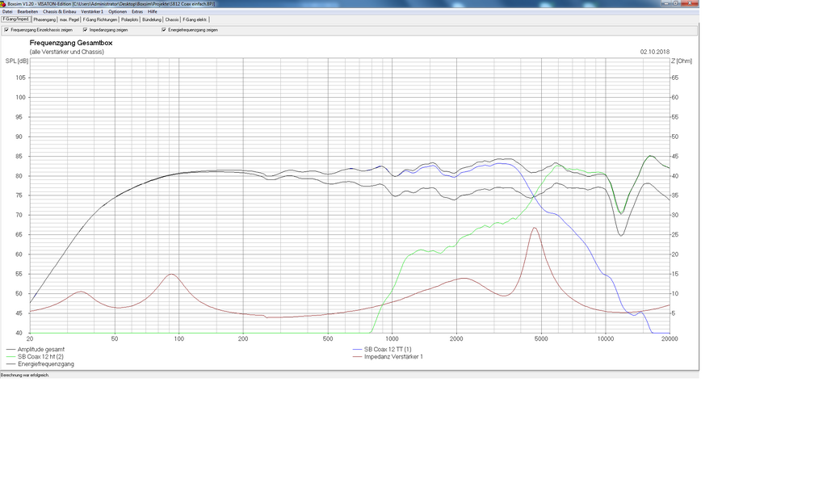Switch to the max. Pegel tab
Image resolution: width=827 pixels, height=504 pixels.
(69, 20)
